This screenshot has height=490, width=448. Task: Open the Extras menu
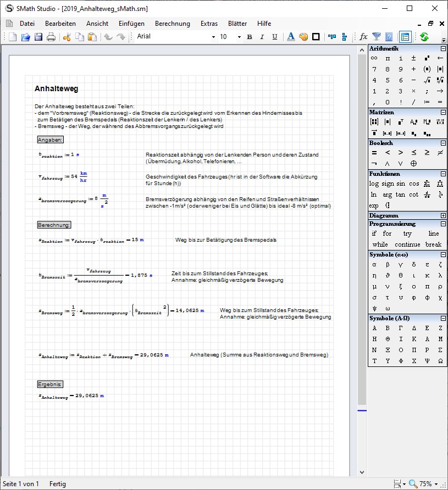[209, 24]
